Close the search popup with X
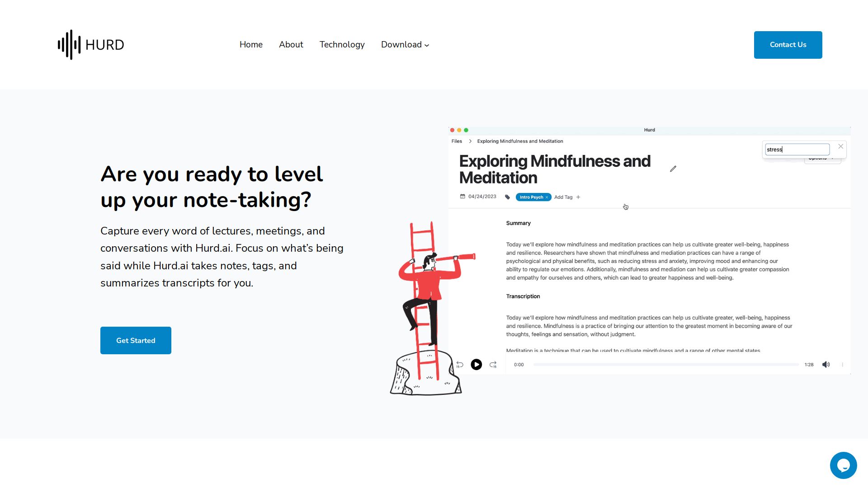The image size is (868, 488). click(x=840, y=146)
